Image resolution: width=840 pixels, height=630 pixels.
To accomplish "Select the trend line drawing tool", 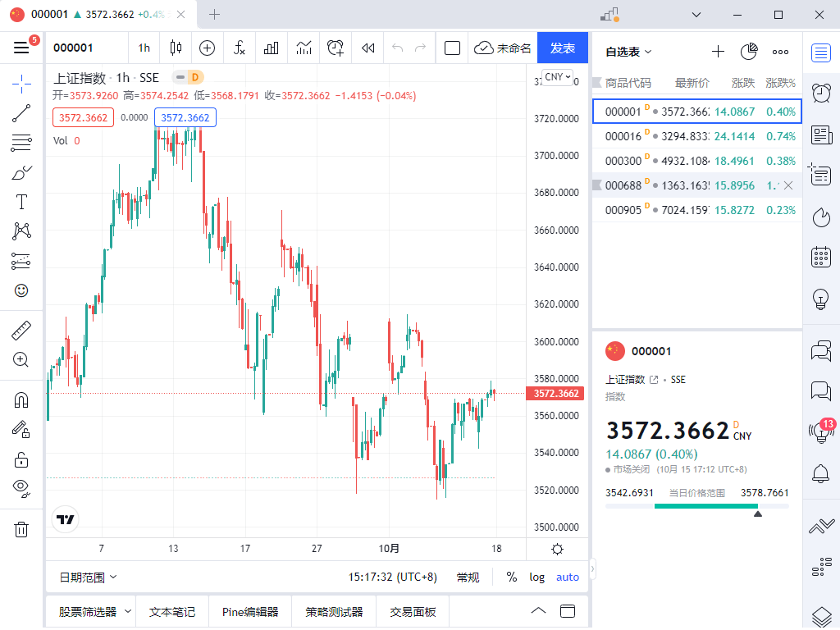I will [x=21, y=113].
